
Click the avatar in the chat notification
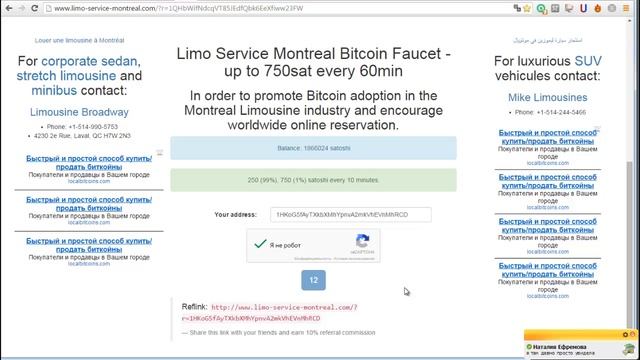coord(629,349)
